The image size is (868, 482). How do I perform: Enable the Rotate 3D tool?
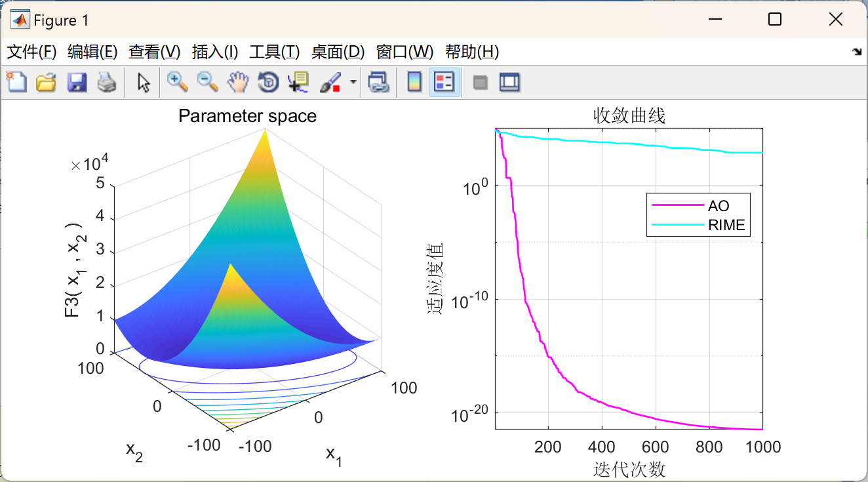click(267, 82)
